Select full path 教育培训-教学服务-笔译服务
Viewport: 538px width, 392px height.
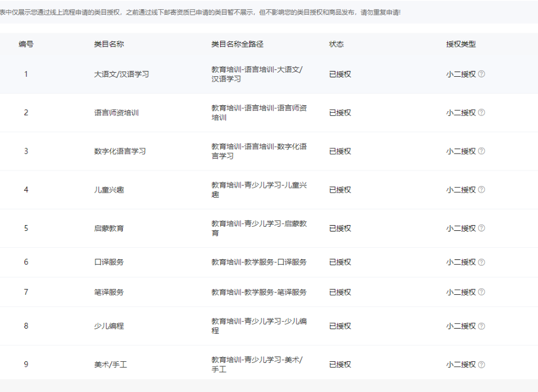(x=259, y=292)
